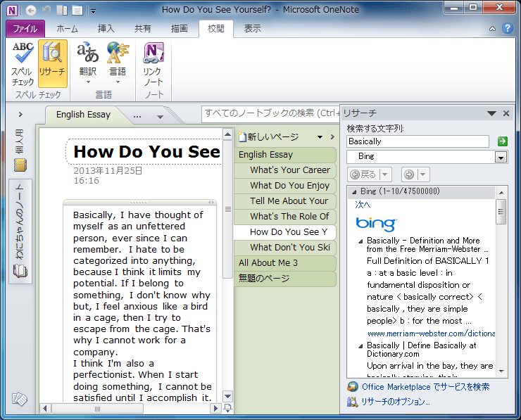Viewport: 521px width, 420px height.
Task: Run the spell check (スペルチェック) tool
Action: click(x=23, y=63)
